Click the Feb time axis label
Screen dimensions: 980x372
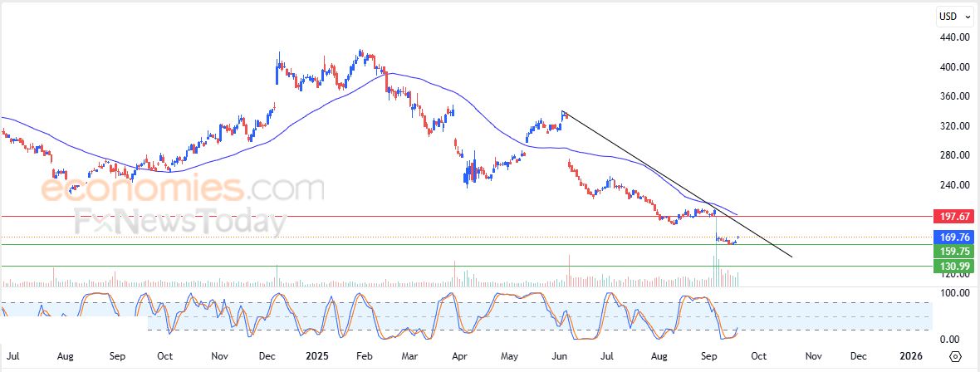point(365,356)
